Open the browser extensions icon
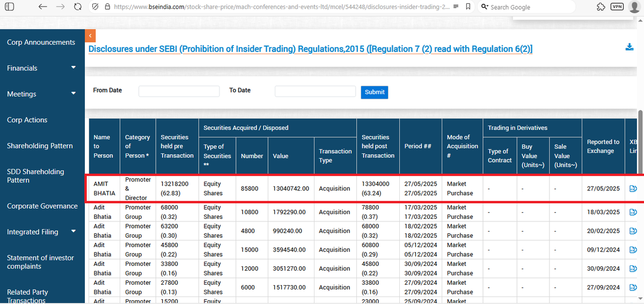Screen dimensions: 644x304 (x=601, y=7)
